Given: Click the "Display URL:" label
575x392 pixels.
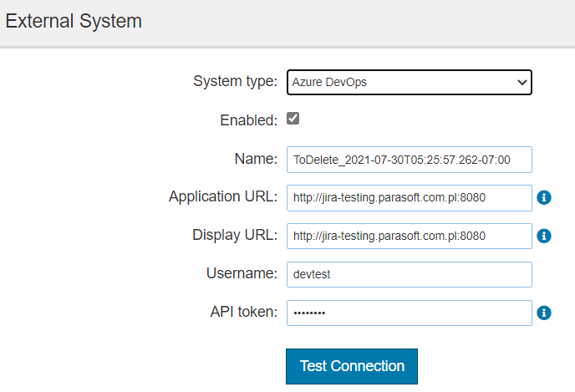Looking at the screenshot, I should pos(235,235).
